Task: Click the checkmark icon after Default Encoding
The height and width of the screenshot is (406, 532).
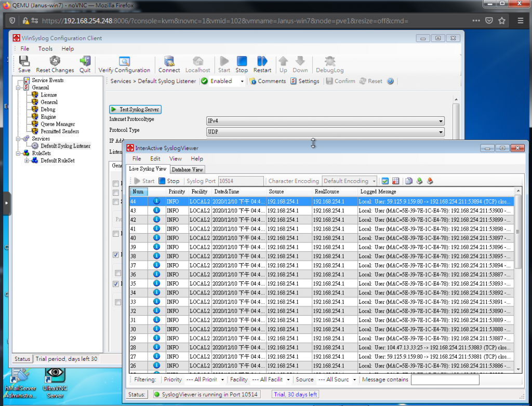Action: click(385, 181)
